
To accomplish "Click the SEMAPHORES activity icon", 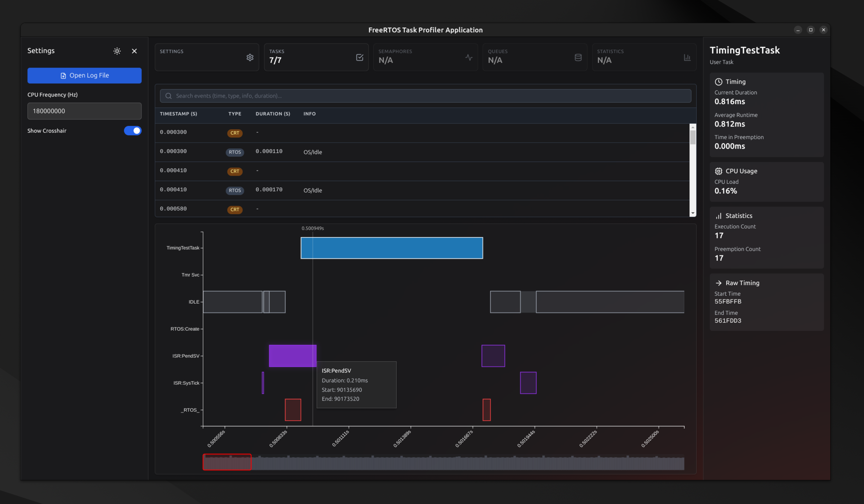I will 469,57.
